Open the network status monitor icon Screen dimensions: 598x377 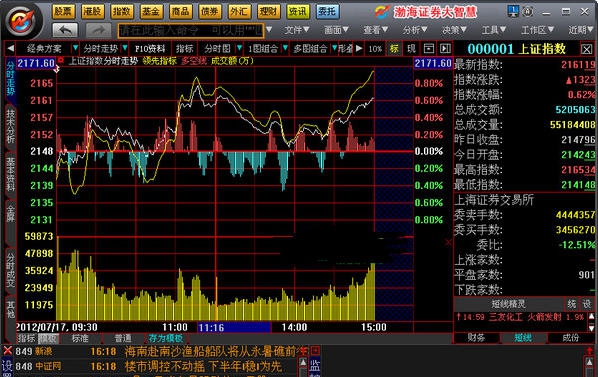[513, 11]
